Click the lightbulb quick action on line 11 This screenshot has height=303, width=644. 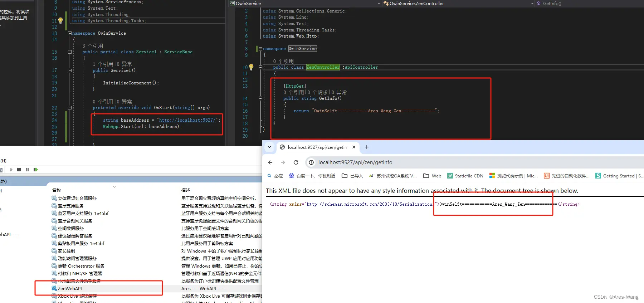pos(60,20)
